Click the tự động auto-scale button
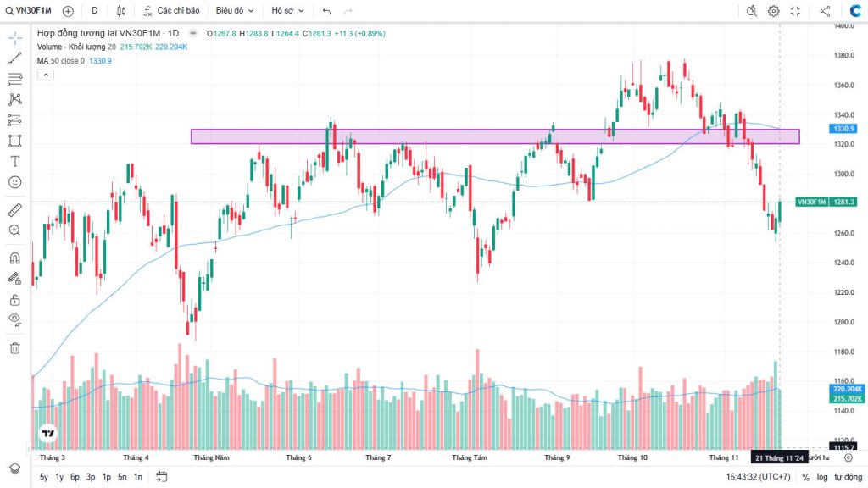 coord(848,477)
